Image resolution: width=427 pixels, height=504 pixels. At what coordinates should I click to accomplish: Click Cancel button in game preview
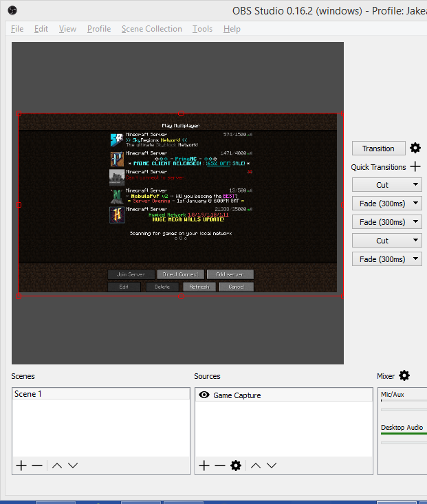tap(237, 287)
